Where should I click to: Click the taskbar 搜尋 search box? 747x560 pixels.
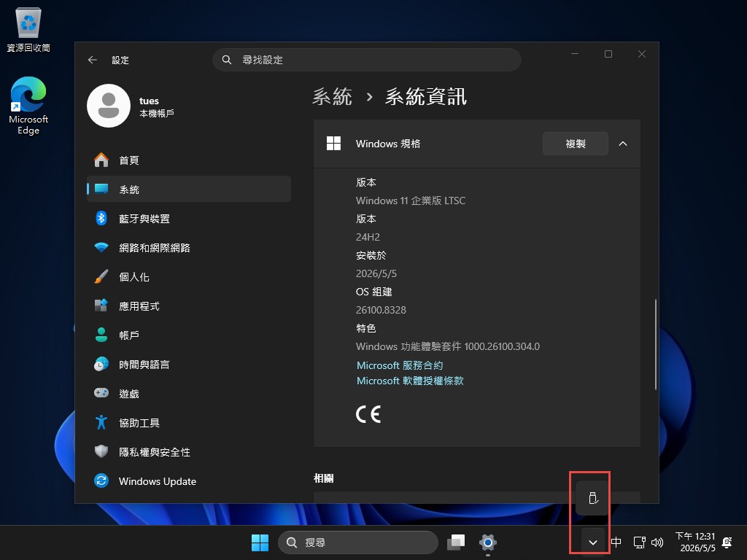[x=358, y=542]
